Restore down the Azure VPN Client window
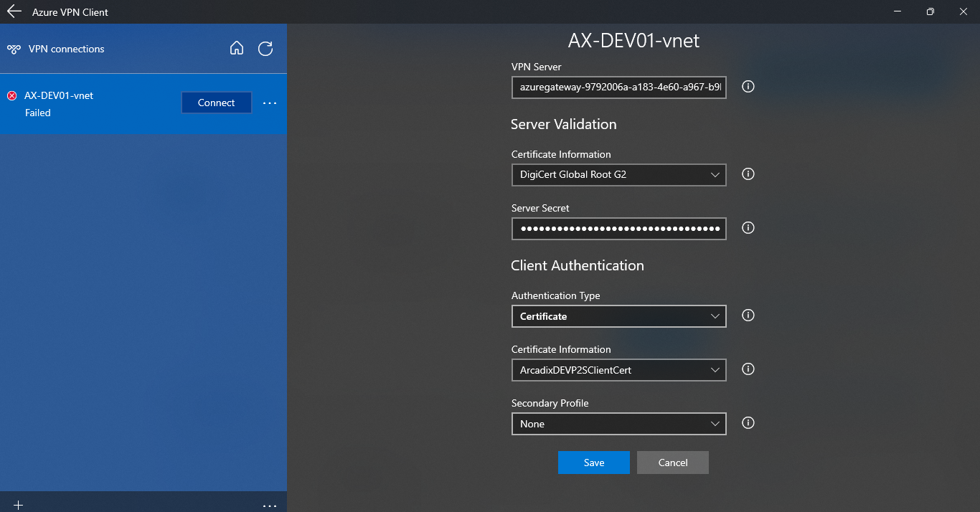980x512 pixels. coord(930,11)
